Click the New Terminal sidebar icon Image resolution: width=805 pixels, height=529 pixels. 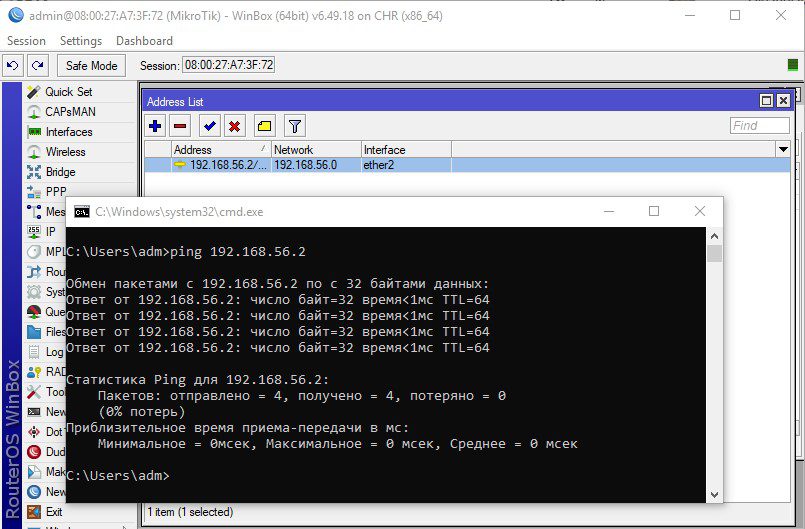[34, 412]
